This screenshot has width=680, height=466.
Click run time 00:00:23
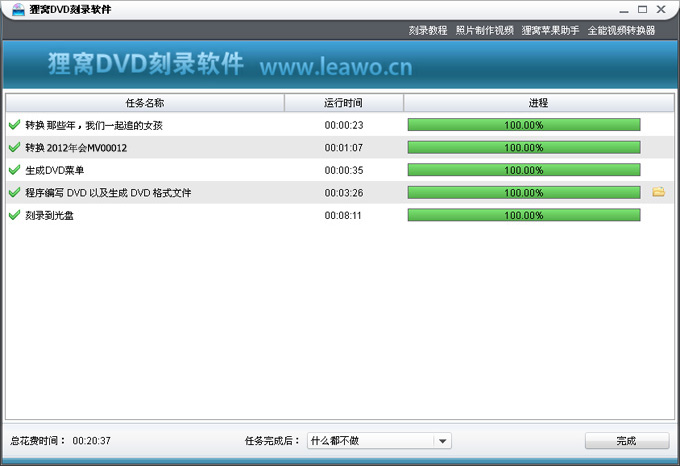click(344, 125)
